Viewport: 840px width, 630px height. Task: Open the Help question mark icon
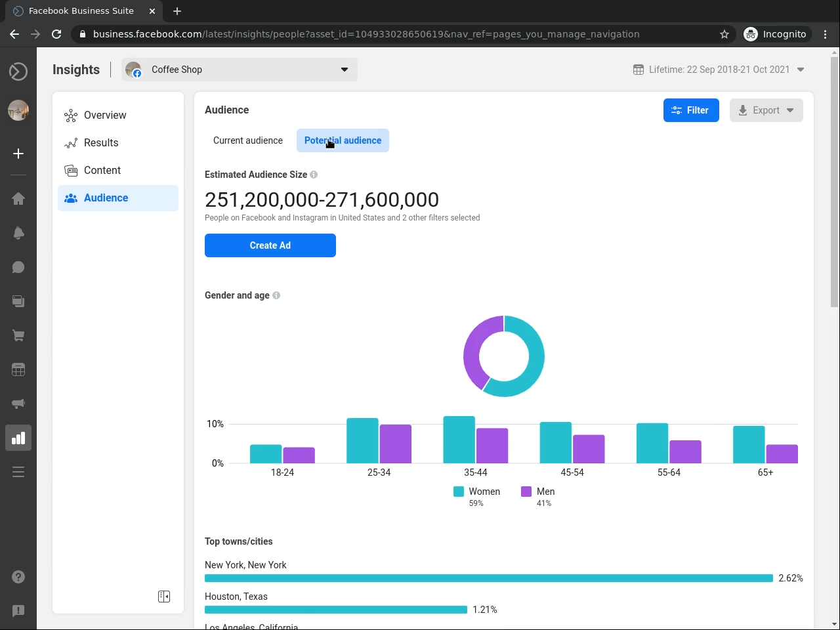click(x=18, y=577)
